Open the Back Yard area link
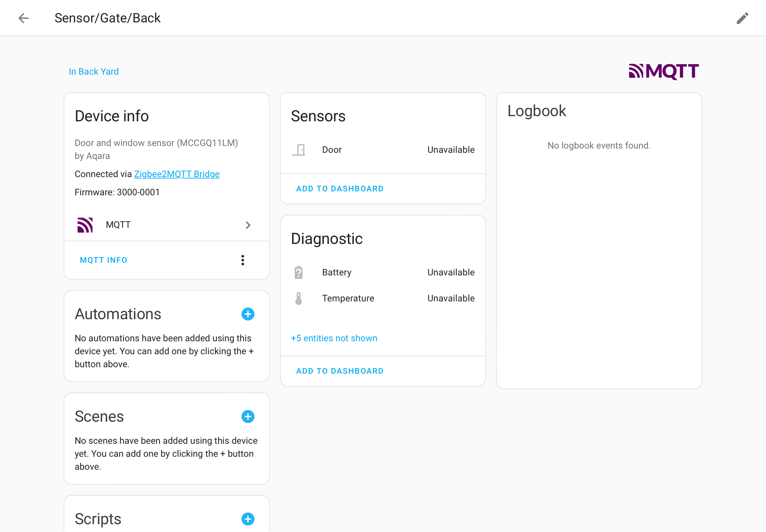Image resolution: width=766 pixels, height=532 pixels. pyautogui.click(x=94, y=71)
